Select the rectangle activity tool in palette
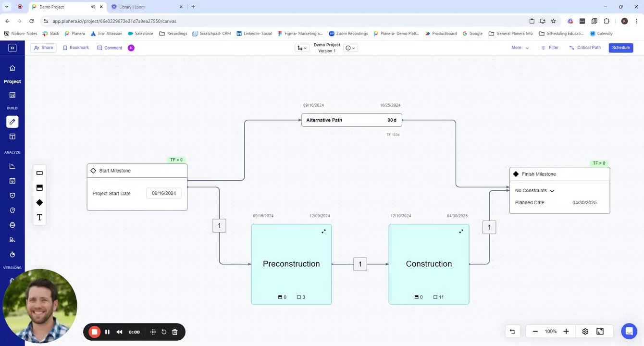644x346 pixels. click(39, 173)
